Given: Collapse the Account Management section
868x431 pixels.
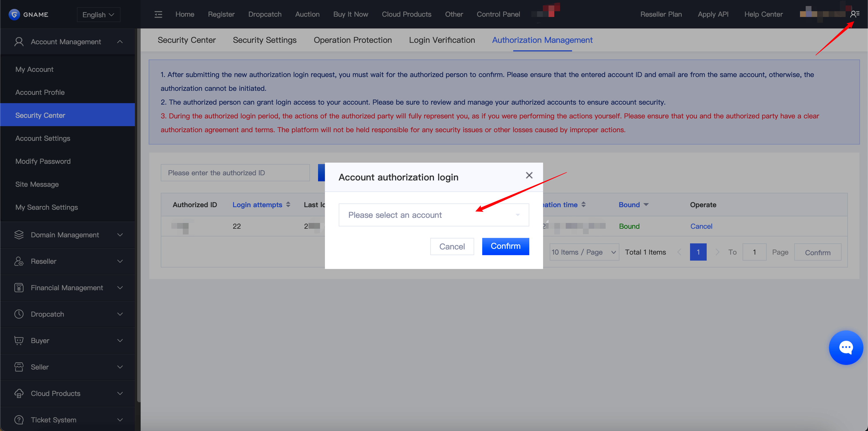Looking at the screenshot, I should click(x=120, y=42).
